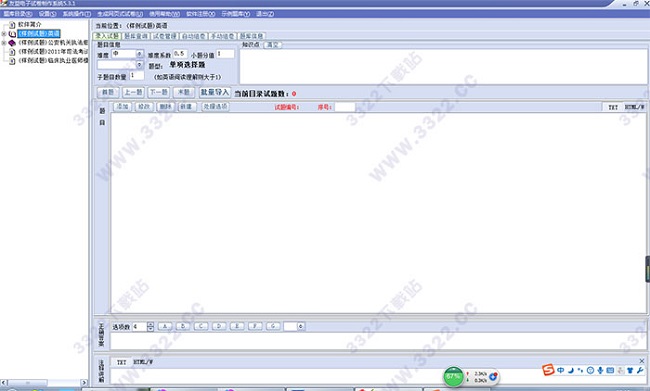Click the 子题目数量 input field
The image size is (650, 391).
point(136,75)
